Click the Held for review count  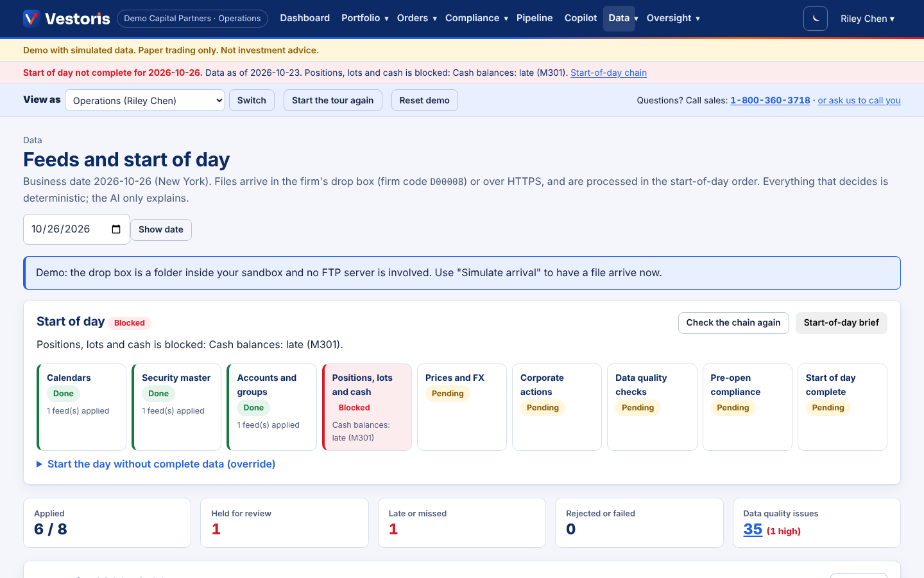pyautogui.click(x=216, y=529)
